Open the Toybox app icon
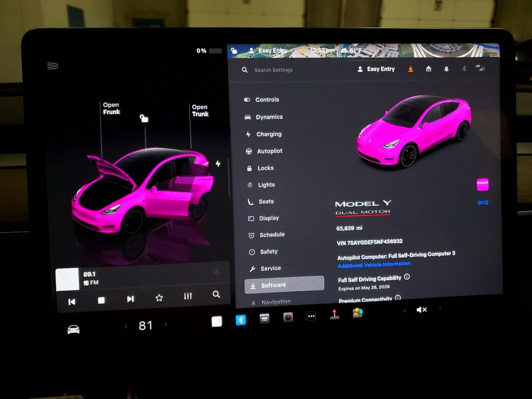The image size is (532, 399). [x=357, y=313]
